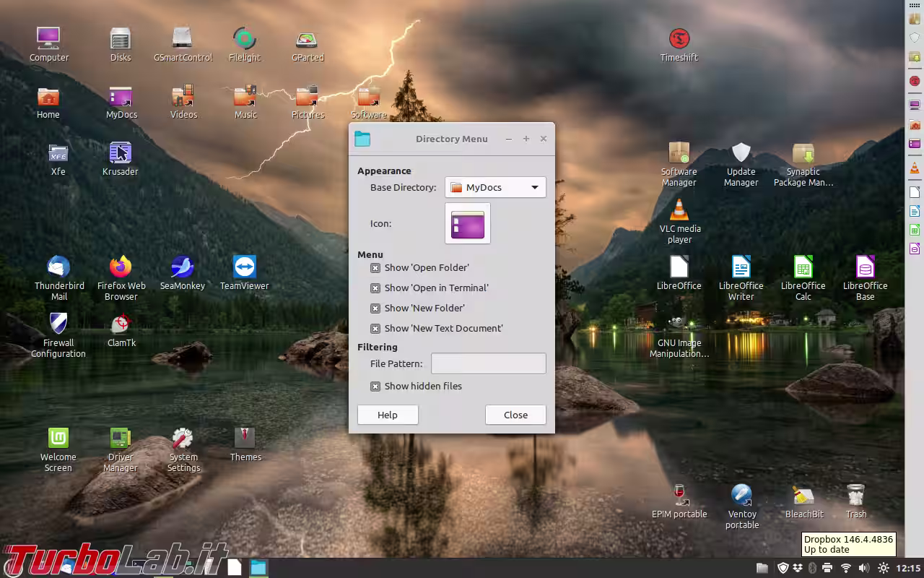
Task: Open the Firewall Configuration desktop icon
Action: click(58, 335)
